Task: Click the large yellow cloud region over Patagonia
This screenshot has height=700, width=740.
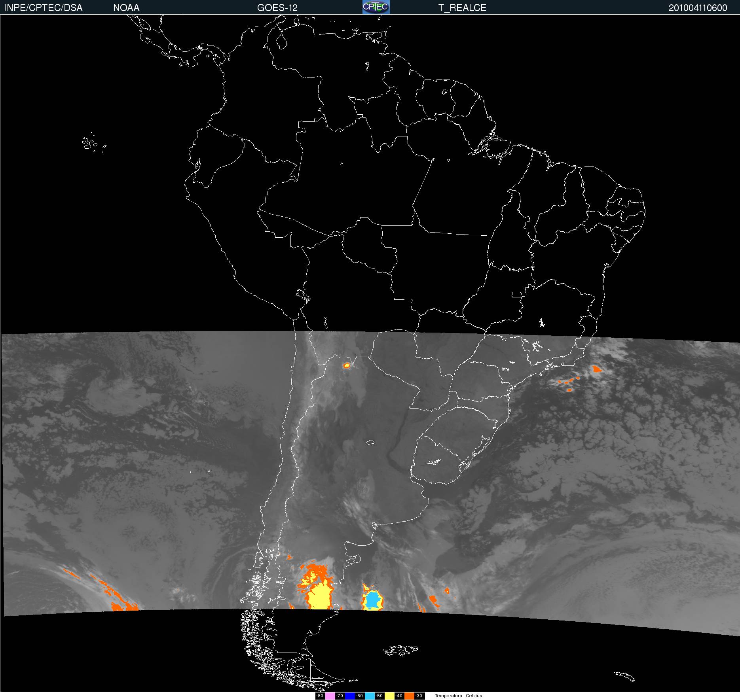Action: 319,596
